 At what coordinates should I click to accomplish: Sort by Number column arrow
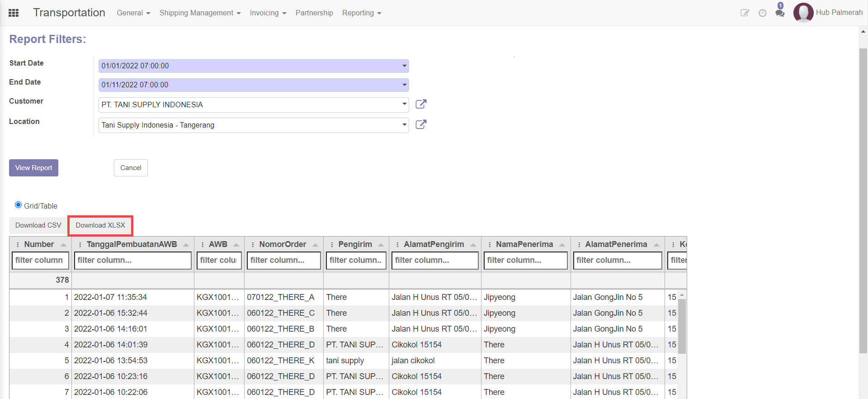pyautogui.click(x=63, y=245)
